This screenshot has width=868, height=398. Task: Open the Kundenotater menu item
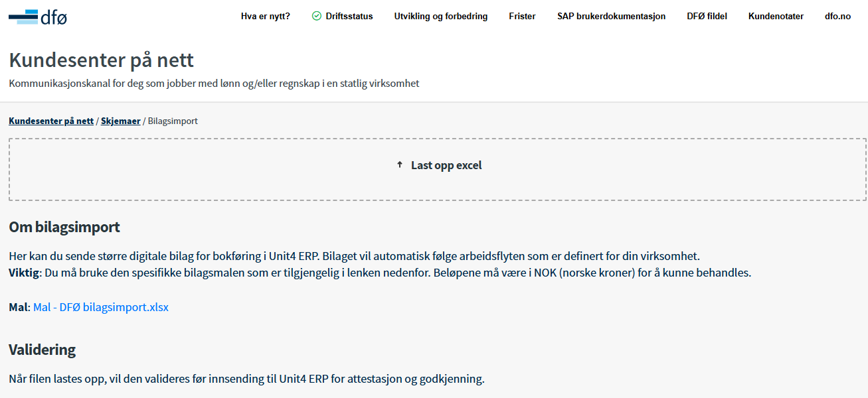[x=776, y=17]
